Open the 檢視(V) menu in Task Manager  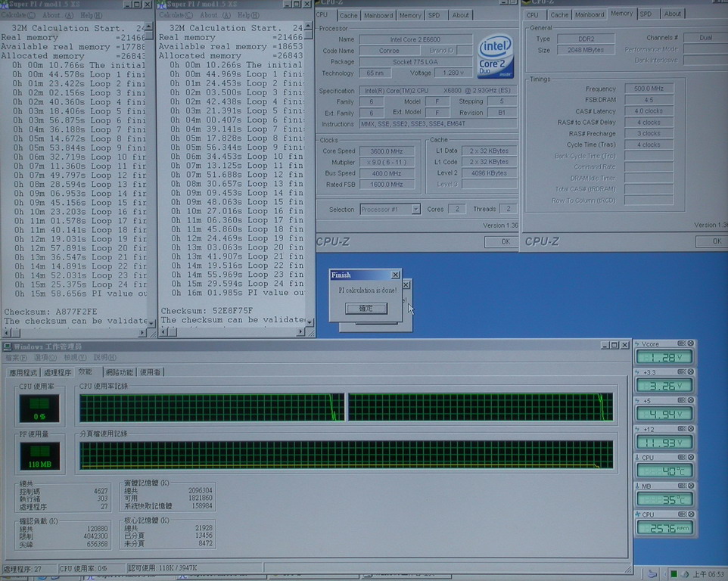point(75,358)
